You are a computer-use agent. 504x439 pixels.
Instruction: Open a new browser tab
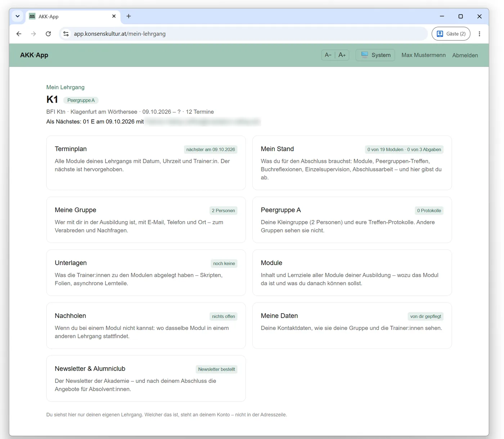(x=129, y=16)
